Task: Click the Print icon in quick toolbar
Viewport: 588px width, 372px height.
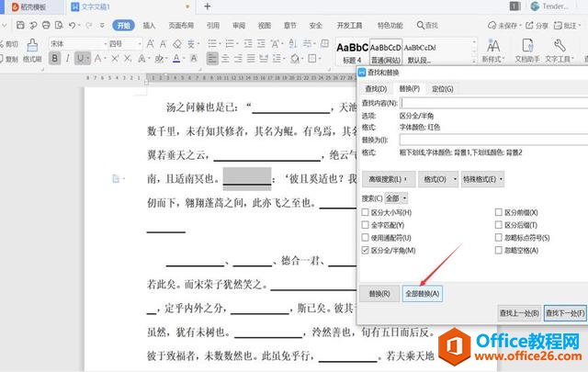Action: (x=46, y=25)
